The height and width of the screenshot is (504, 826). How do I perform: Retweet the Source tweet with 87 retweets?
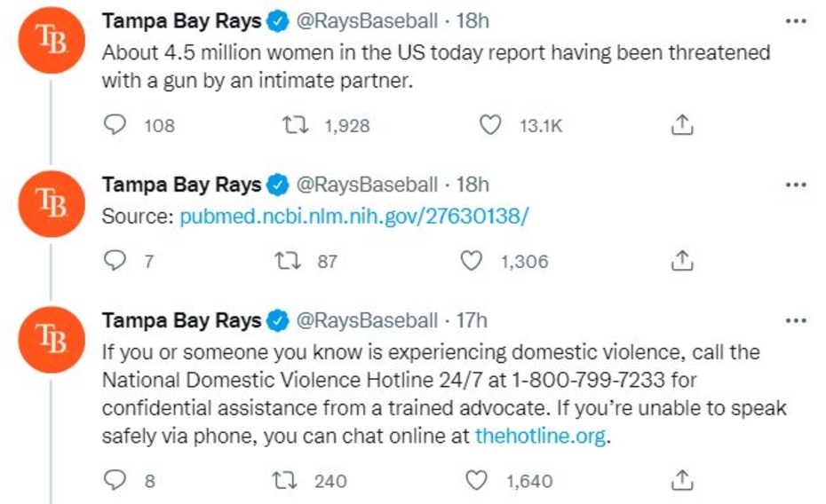pos(290,261)
